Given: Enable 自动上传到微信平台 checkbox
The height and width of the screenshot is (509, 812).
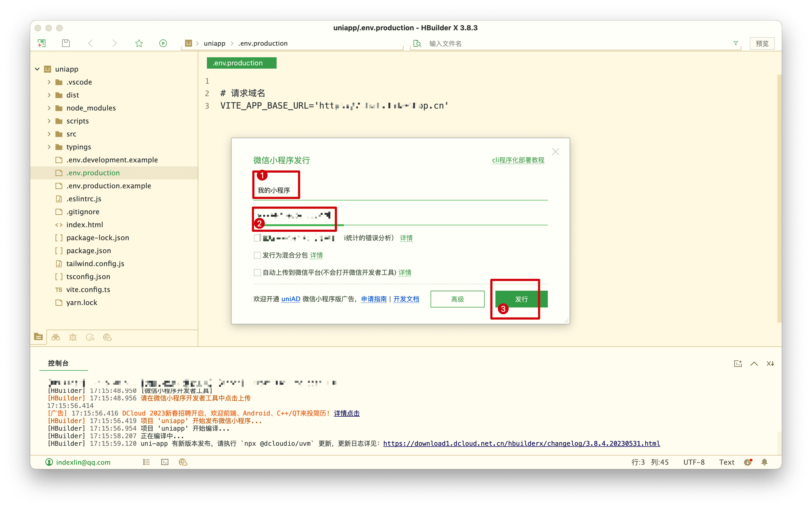Looking at the screenshot, I should (257, 272).
